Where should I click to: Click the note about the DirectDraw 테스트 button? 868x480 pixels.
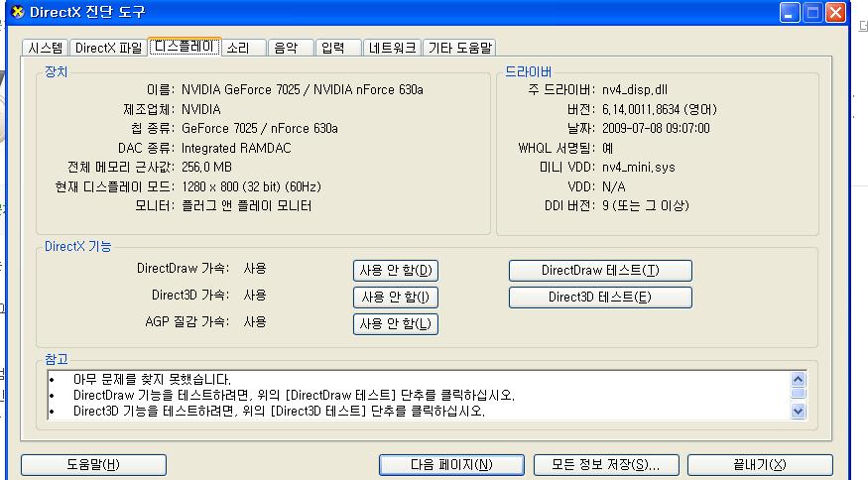click(x=294, y=396)
